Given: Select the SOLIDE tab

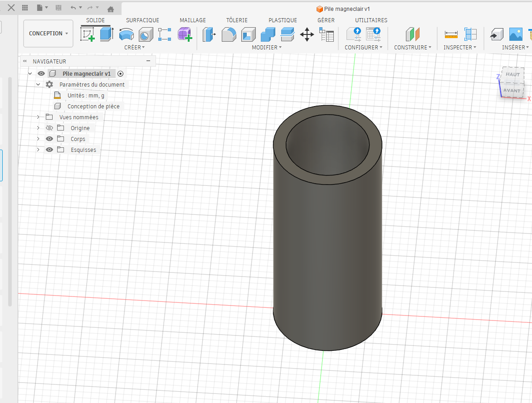Looking at the screenshot, I should point(95,20).
